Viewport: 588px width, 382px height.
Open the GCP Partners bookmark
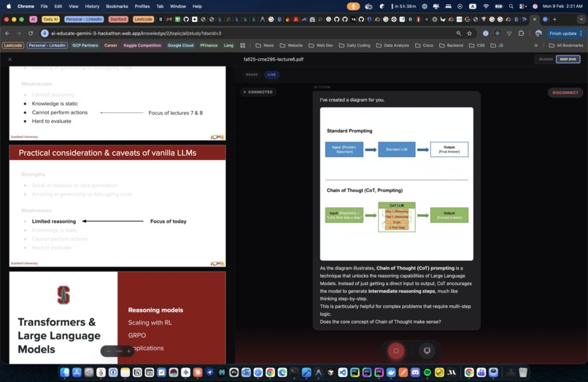tap(85, 45)
